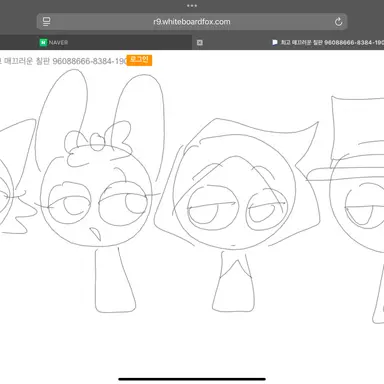Close the current tab with the X icon
Viewport: 384px width, 384px height.
pyautogui.click(x=200, y=42)
